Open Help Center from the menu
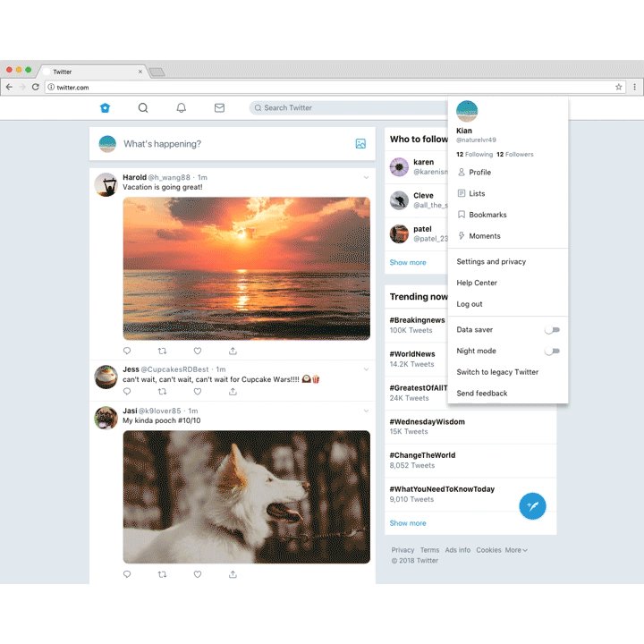This screenshot has height=644, width=644. point(508,283)
